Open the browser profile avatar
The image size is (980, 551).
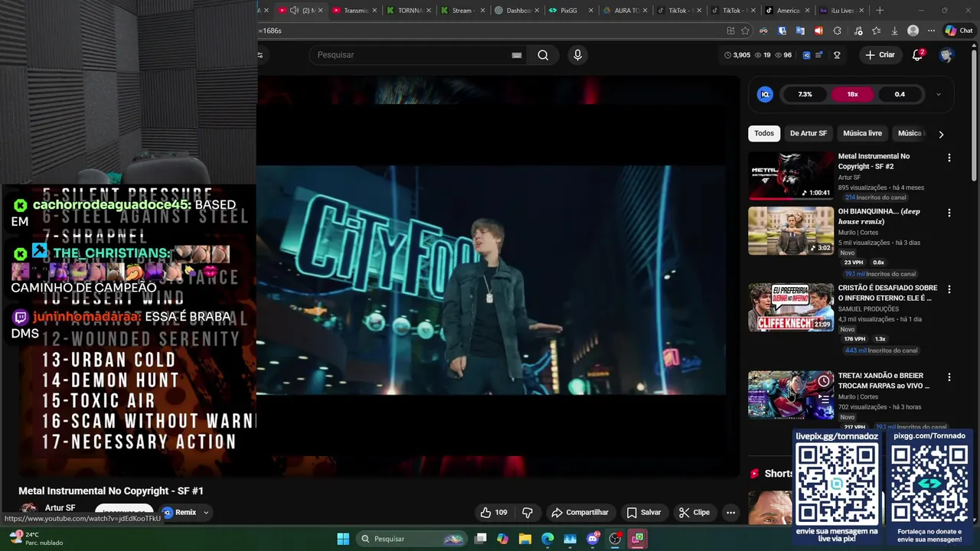point(913,31)
